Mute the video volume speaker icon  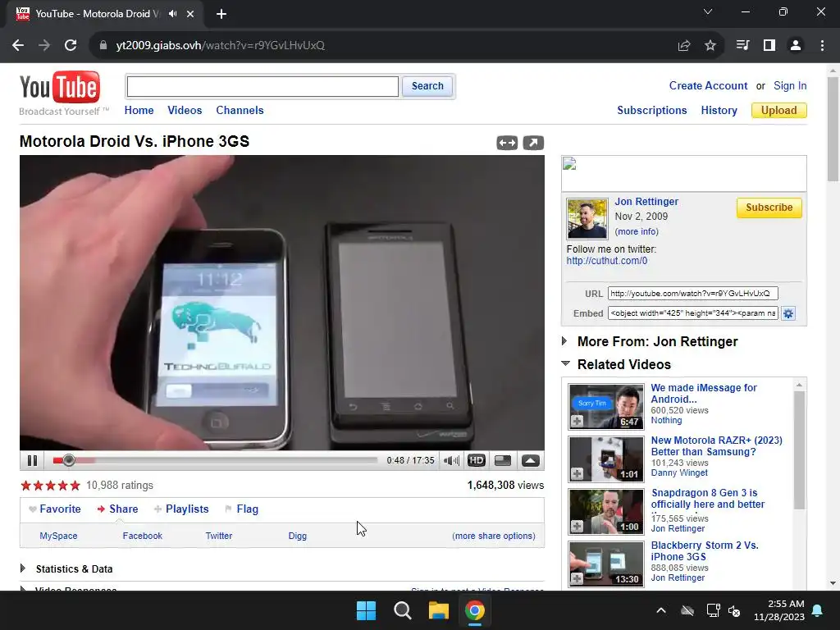452,461
